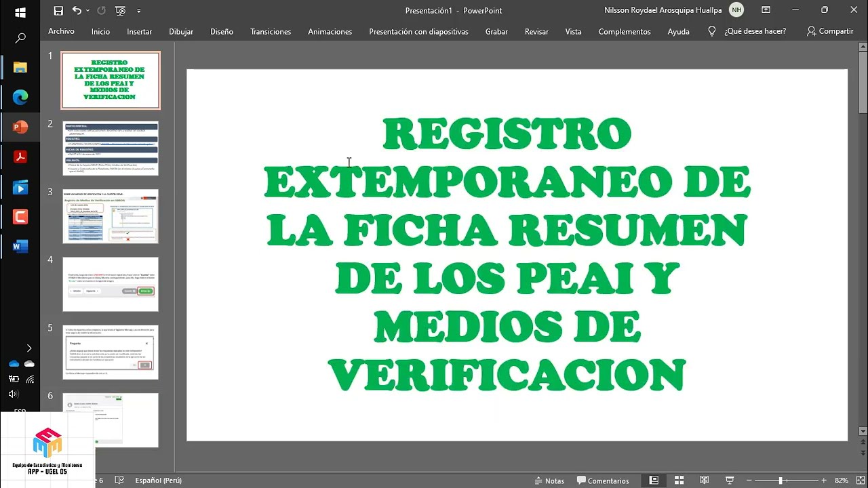Click the NH account avatar
This screenshot has width=868, height=488.
pos(736,10)
